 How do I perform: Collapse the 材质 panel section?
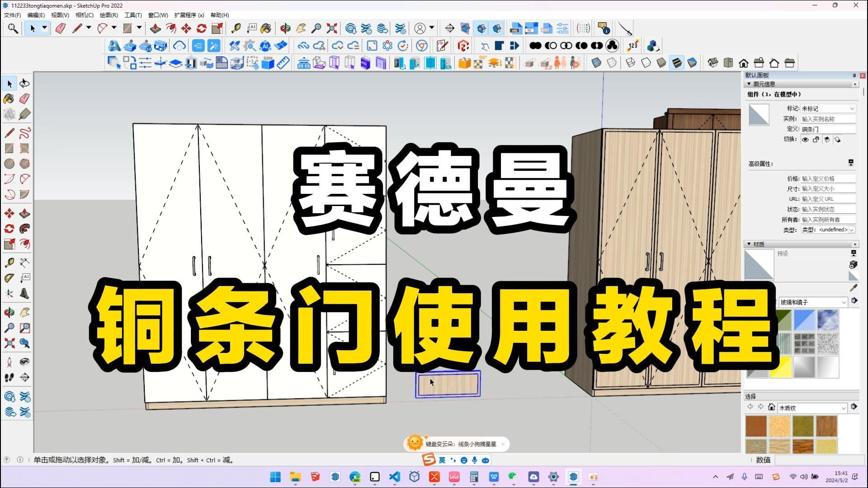pos(749,244)
